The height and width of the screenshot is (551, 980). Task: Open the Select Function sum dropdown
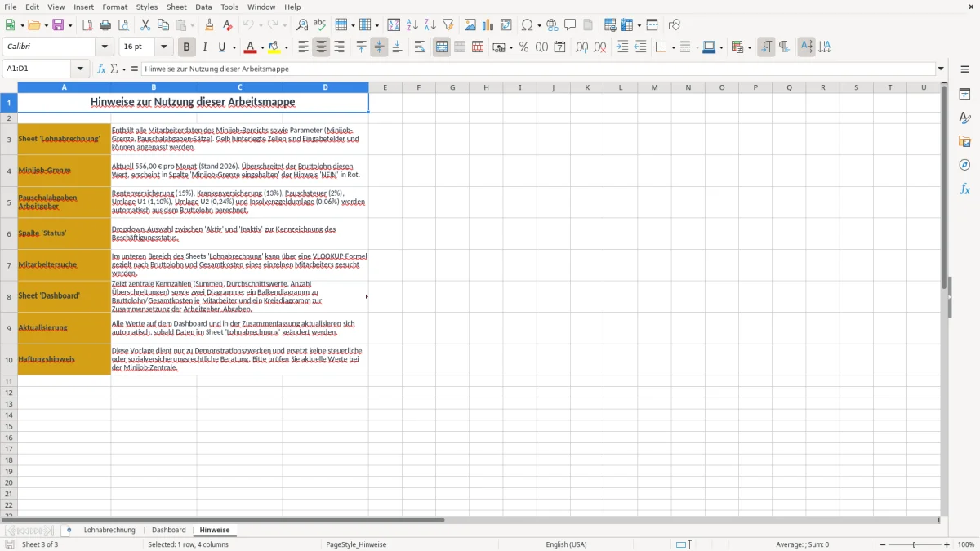point(124,69)
